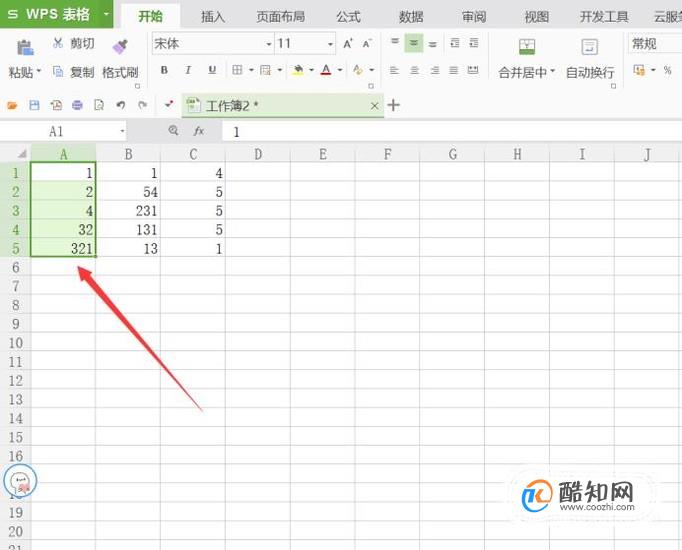This screenshot has height=550, width=682.
Task: Apply the yellow fill color bucket
Action: [298, 70]
